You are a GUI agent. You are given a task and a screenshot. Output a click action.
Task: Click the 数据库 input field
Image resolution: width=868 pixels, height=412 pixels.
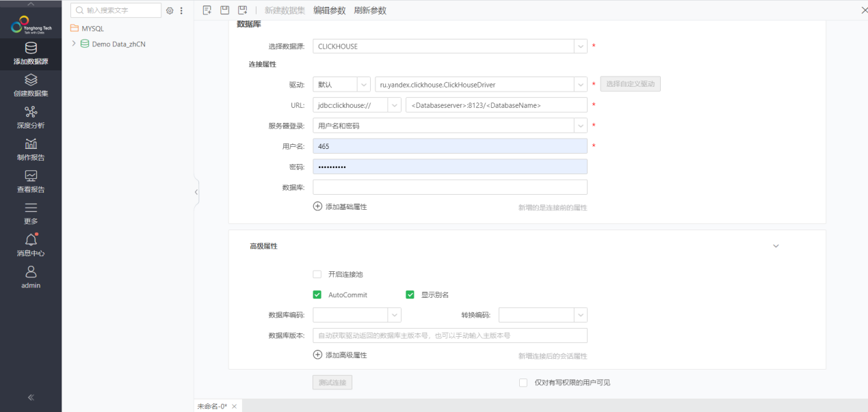449,187
